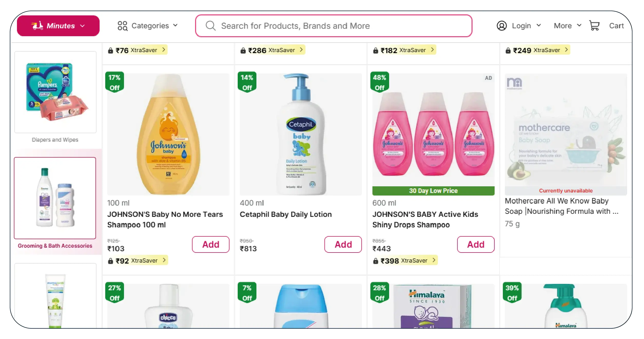The width and height of the screenshot is (644, 339).
Task: Click the search magnifier icon
Action: pyautogui.click(x=210, y=26)
